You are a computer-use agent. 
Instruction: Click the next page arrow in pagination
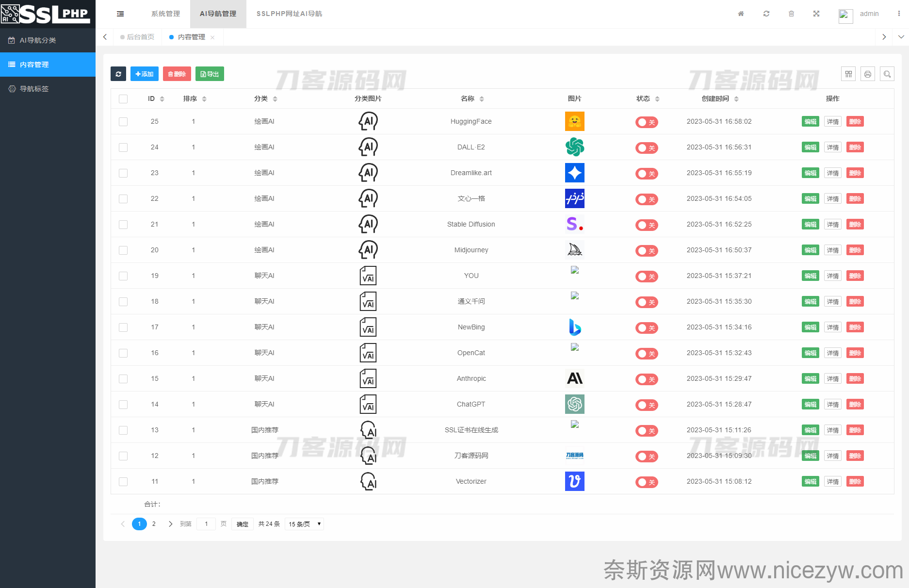click(x=170, y=524)
